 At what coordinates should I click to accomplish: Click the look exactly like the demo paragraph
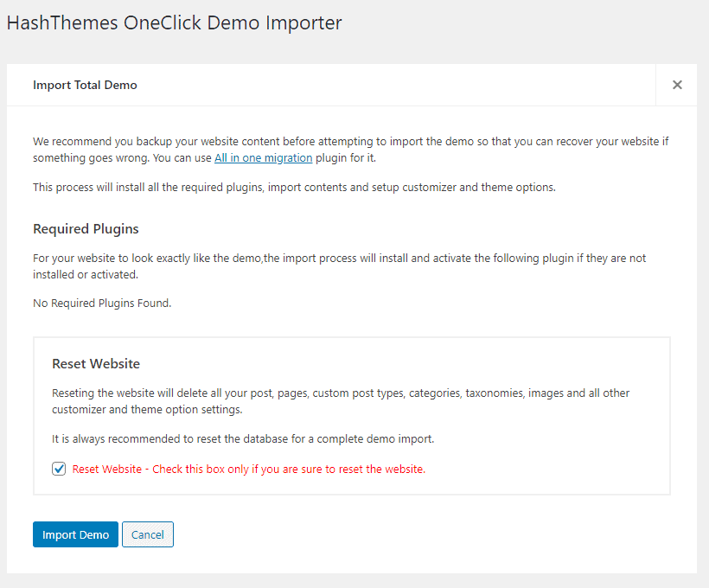point(339,266)
